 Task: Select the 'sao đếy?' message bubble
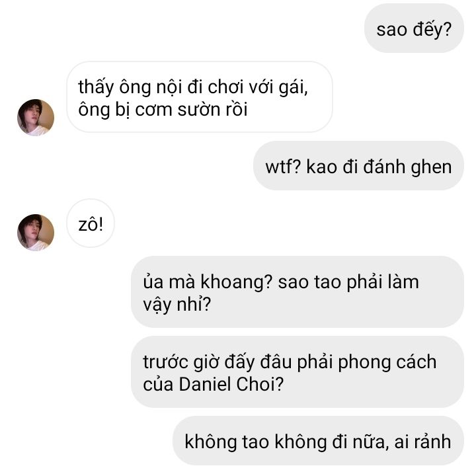414,29
